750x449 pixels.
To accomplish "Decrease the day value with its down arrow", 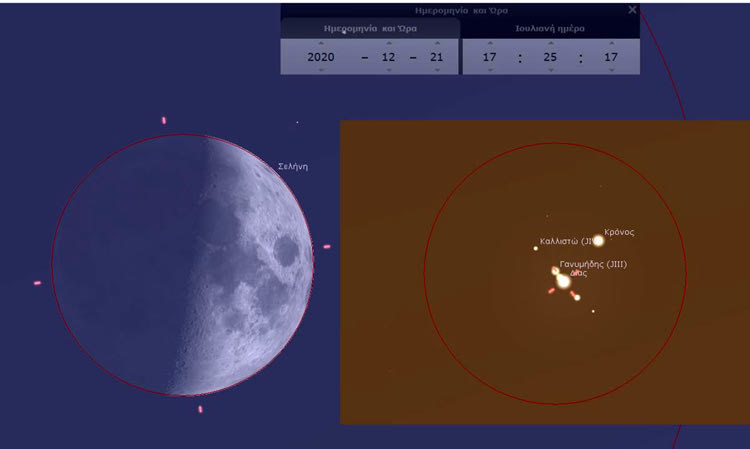I will click(x=436, y=71).
